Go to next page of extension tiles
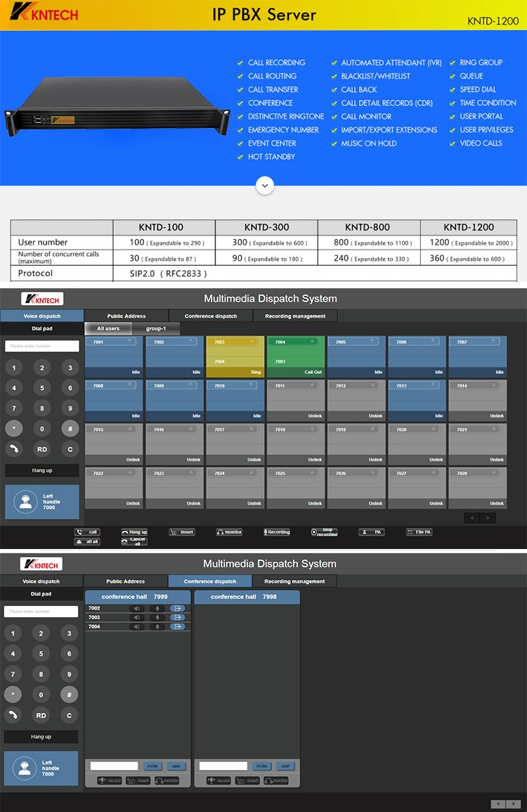Screen dimensions: 527x812 (488, 518)
